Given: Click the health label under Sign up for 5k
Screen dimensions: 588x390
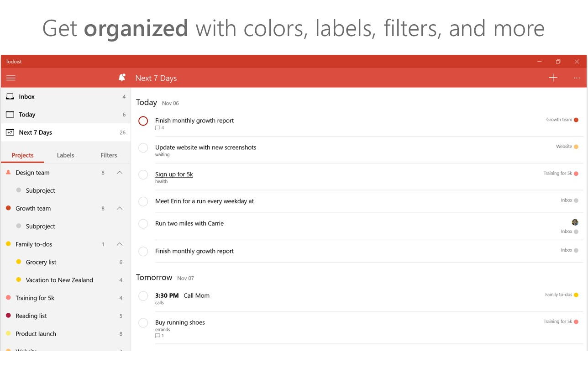Looking at the screenshot, I should (161, 181).
